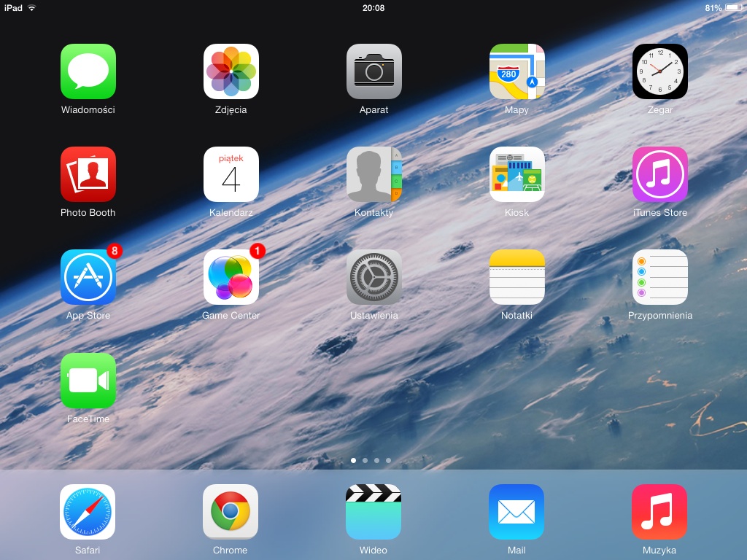Open the Wiadomości messages app
747x560 pixels.
[x=88, y=71]
